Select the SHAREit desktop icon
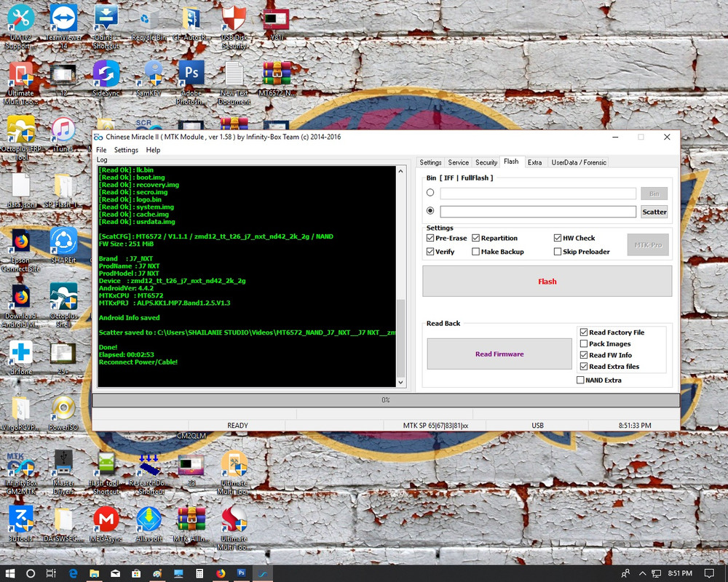728x582 pixels. coord(63,245)
